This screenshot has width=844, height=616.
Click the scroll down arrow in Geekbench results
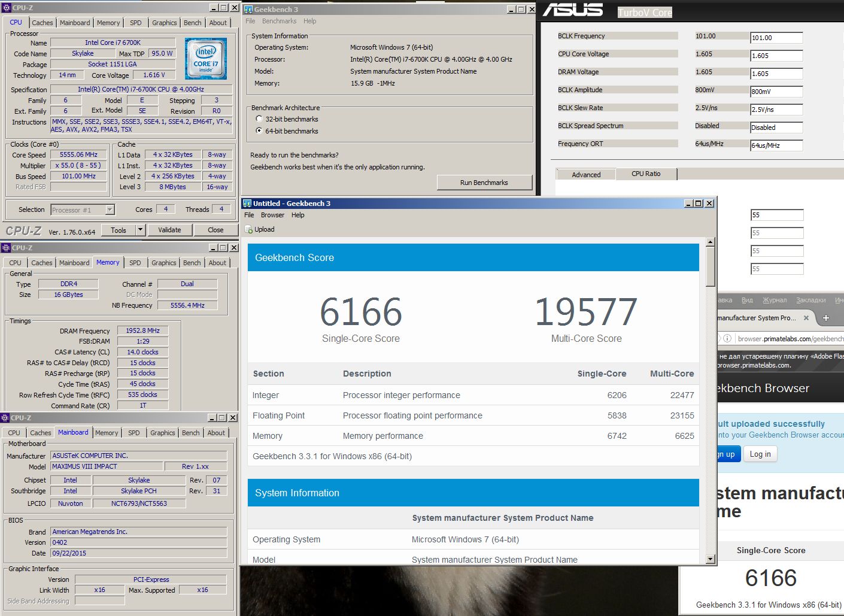(711, 559)
